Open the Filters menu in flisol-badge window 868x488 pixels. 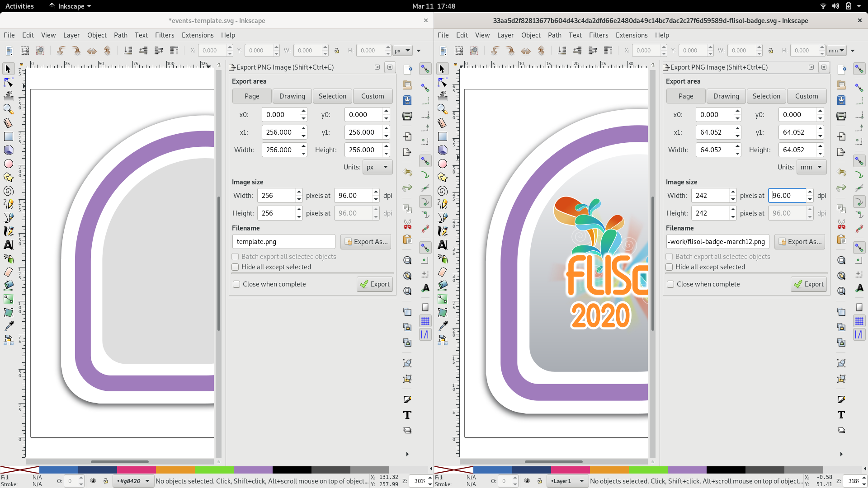599,35
